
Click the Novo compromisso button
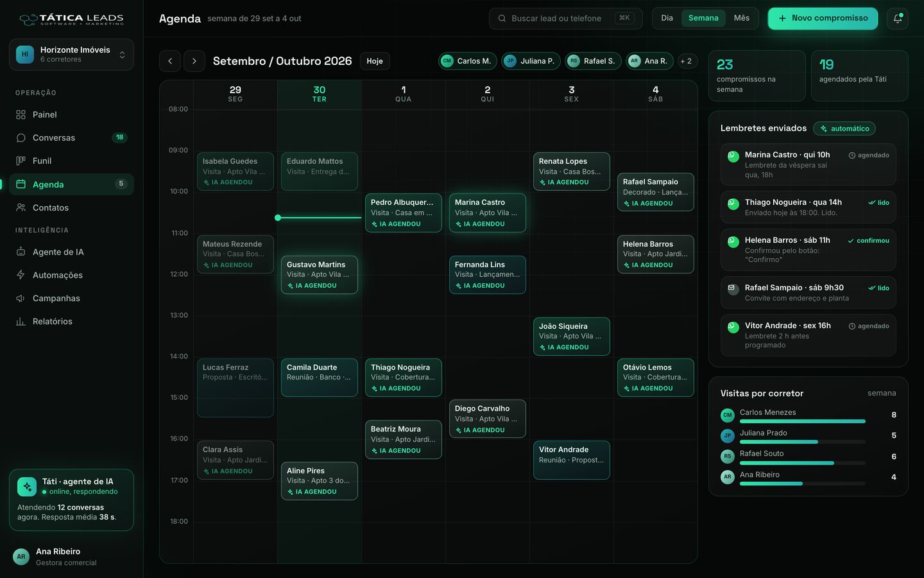pyautogui.click(x=823, y=19)
